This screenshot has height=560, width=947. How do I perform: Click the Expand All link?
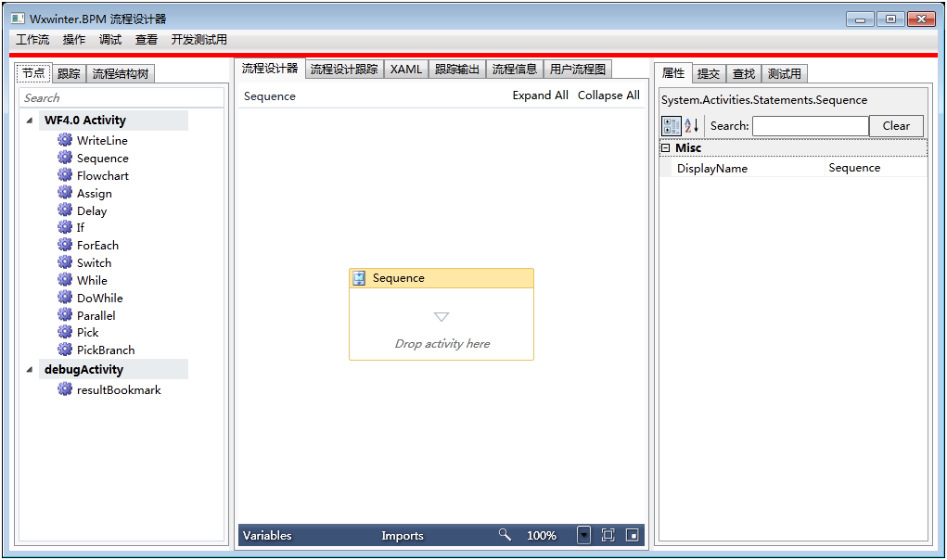[x=540, y=95]
